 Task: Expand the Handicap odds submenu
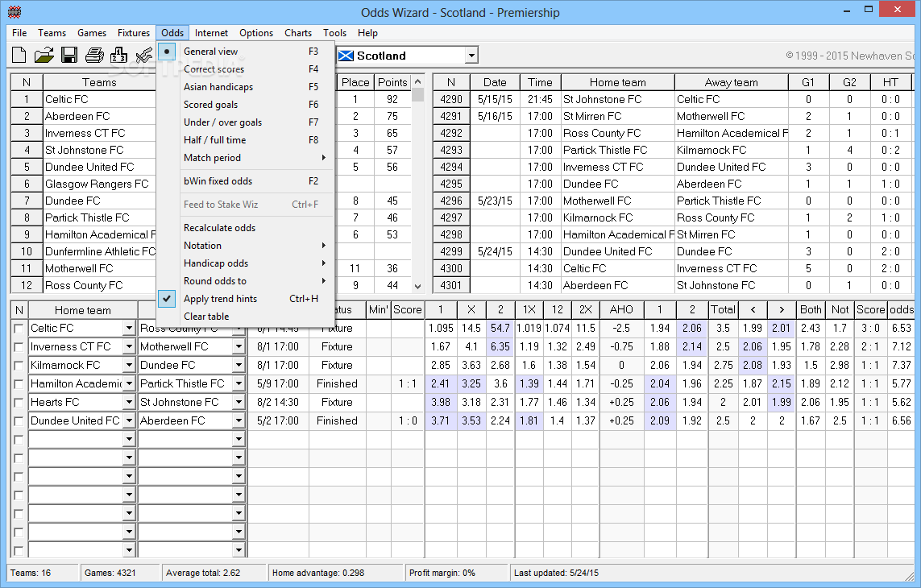(246, 263)
